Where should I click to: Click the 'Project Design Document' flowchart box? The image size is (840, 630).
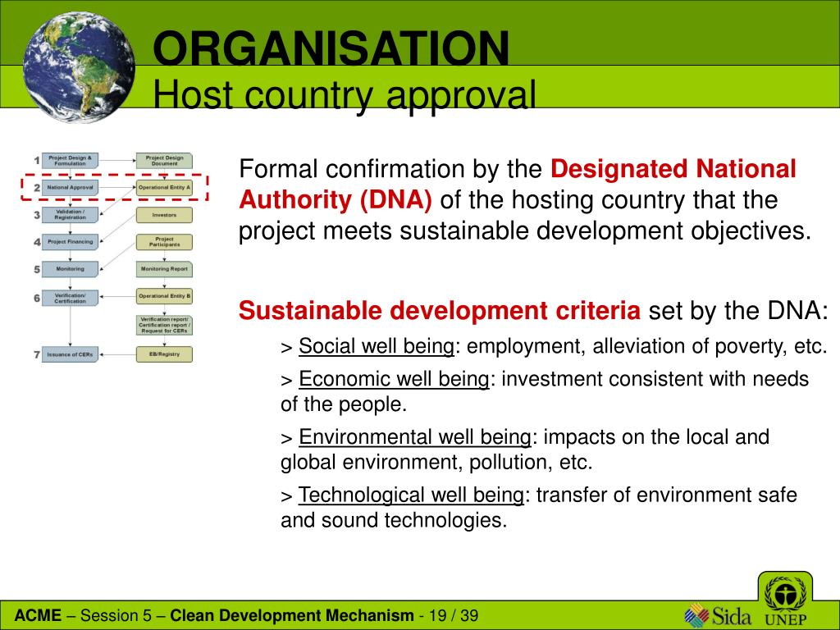[164, 161]
